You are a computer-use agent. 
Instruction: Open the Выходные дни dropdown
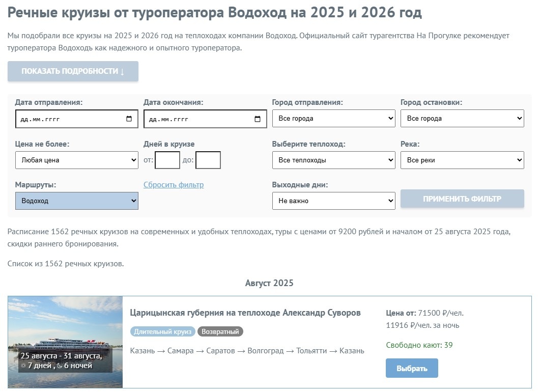pyautogui.click(x=333, y=200)
